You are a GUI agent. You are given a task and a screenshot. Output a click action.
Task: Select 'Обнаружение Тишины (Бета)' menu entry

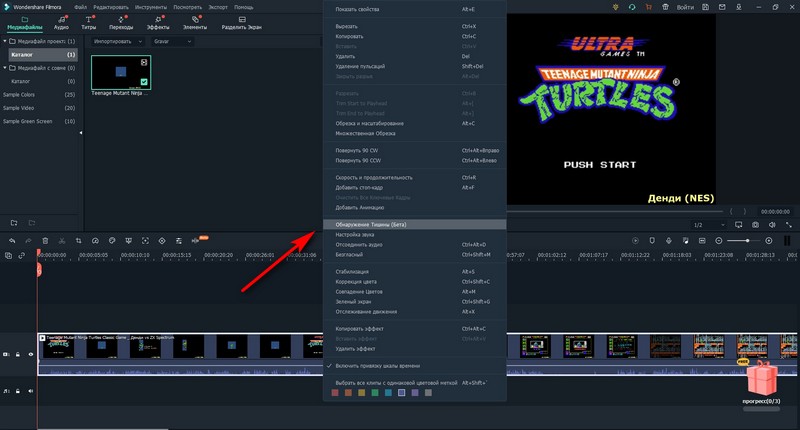click(x=415, y=224)
